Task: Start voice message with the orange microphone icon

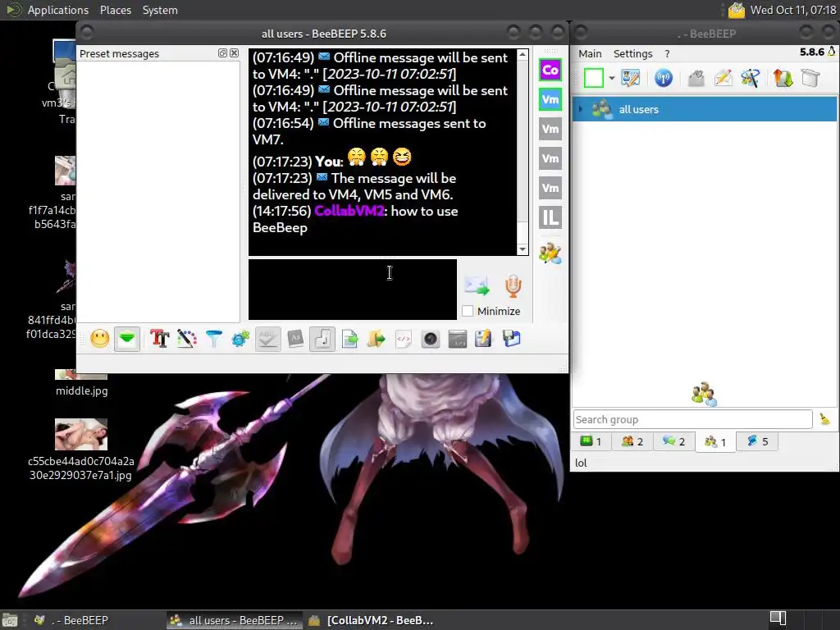Action: click(x=514, y=286)
